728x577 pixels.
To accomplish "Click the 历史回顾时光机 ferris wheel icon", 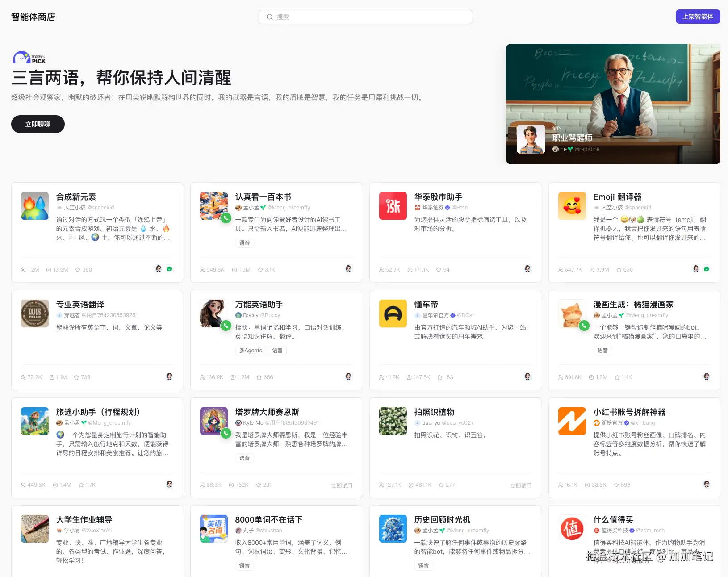I will (393, 529).
